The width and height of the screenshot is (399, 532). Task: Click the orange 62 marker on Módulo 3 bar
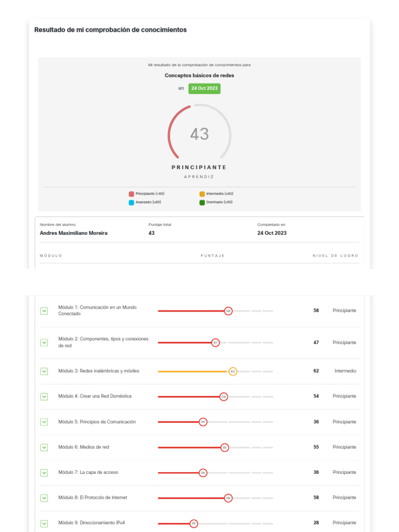[233, 371]
